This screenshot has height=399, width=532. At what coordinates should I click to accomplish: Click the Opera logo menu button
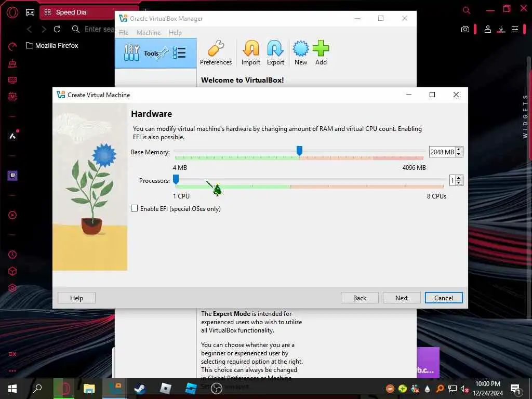tap(12, 12)
